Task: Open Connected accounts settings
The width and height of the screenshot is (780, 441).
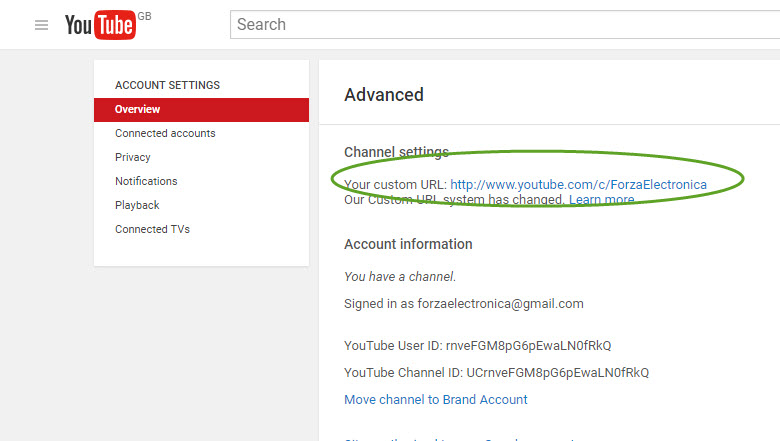Action: pyautogui.click(x=165, y=133)
